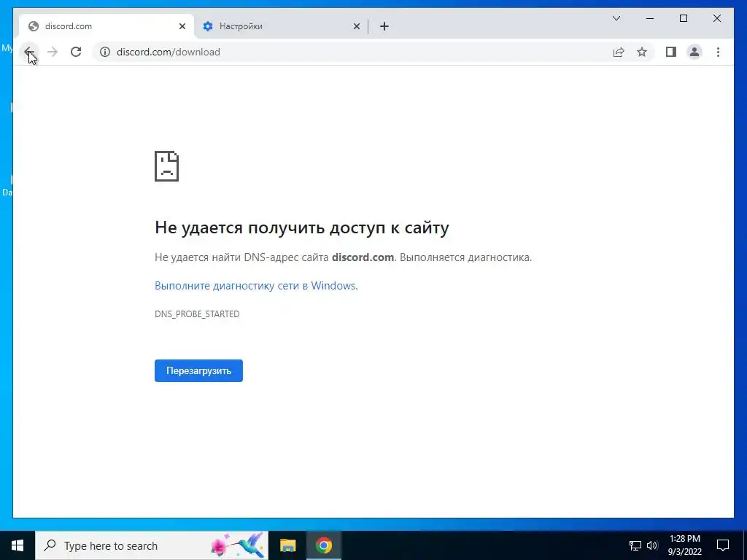Open the side panel icon

tap(671, 52)
